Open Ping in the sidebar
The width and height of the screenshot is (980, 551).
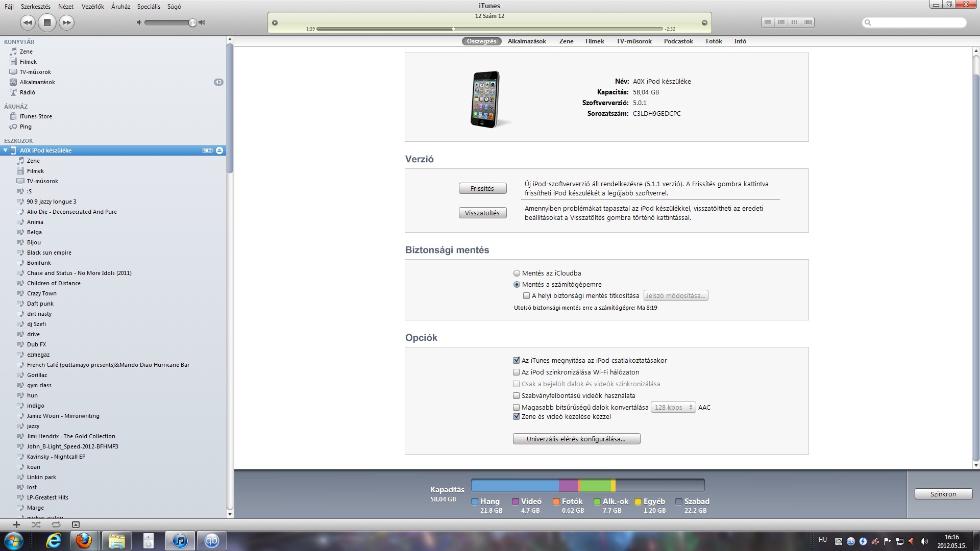click(x=26, y=127)
